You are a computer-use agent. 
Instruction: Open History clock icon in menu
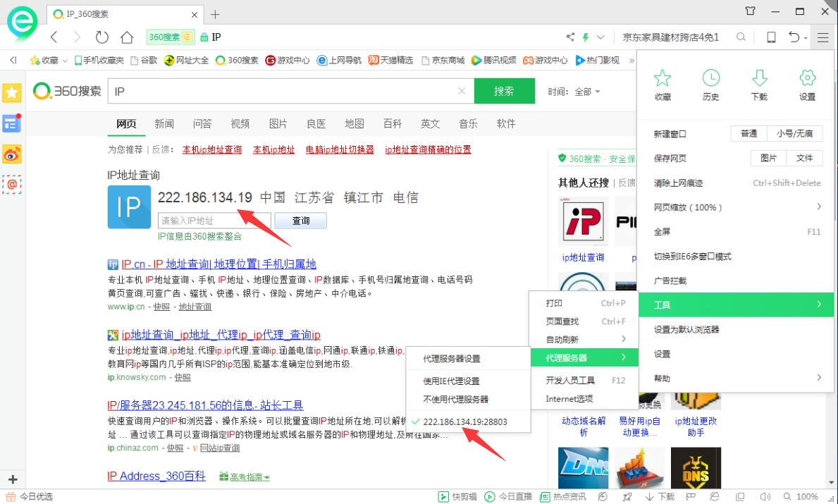[710, 85]
